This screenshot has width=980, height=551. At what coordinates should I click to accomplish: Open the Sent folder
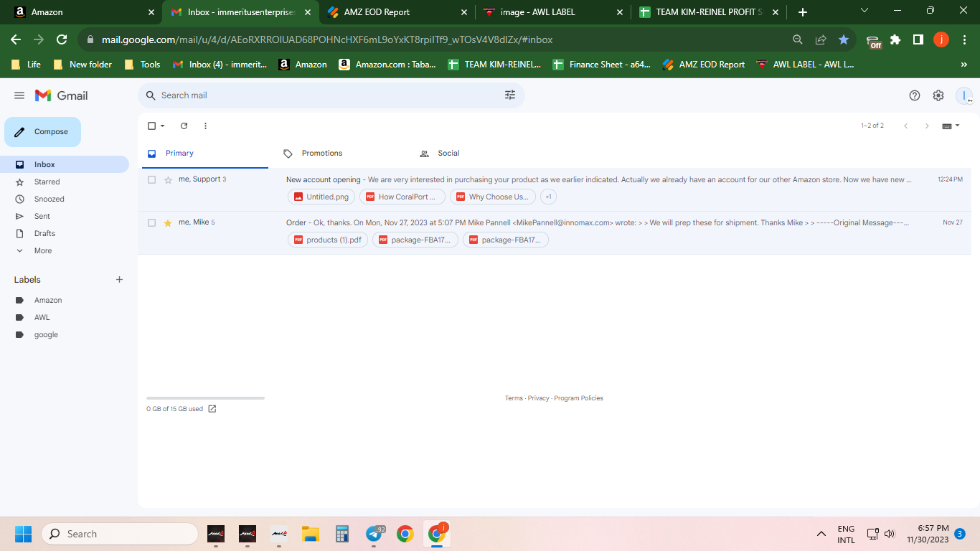pos(42,216)
